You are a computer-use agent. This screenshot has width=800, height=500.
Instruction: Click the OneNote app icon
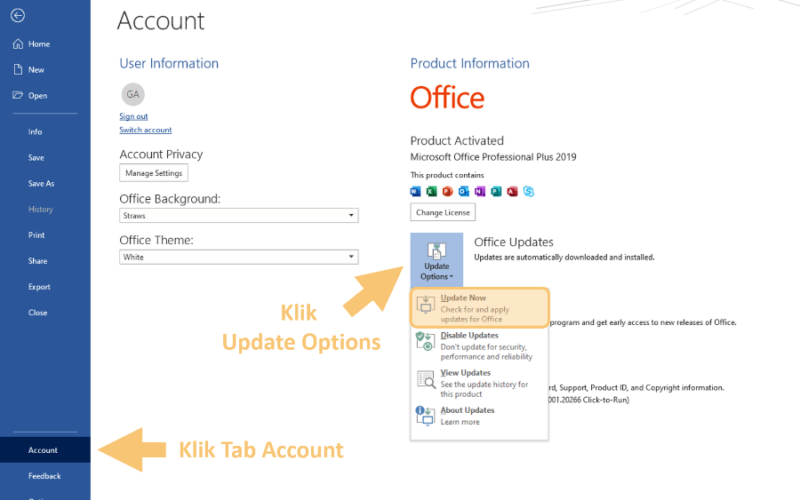click(480, 191)
